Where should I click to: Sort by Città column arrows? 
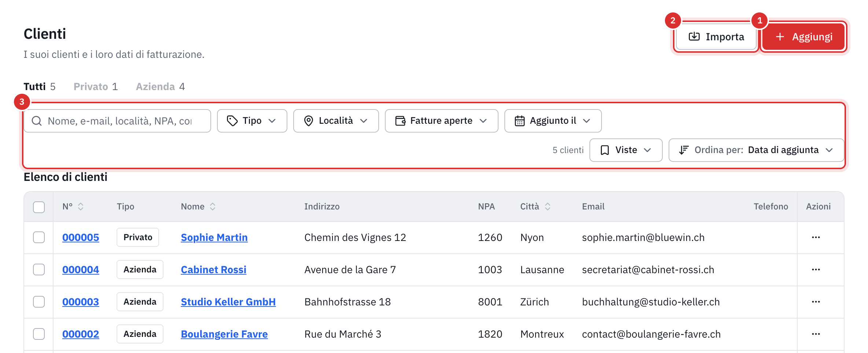548,207
